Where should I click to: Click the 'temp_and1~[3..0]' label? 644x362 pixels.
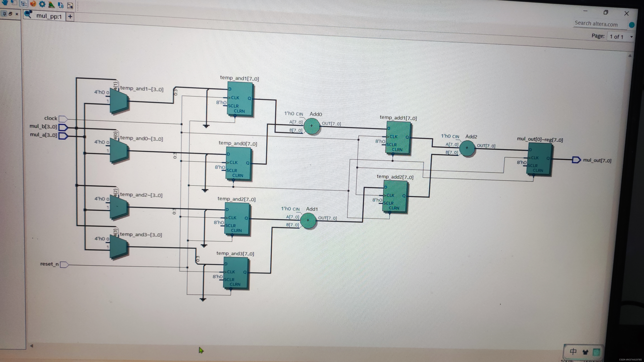(x=142, y=89)
